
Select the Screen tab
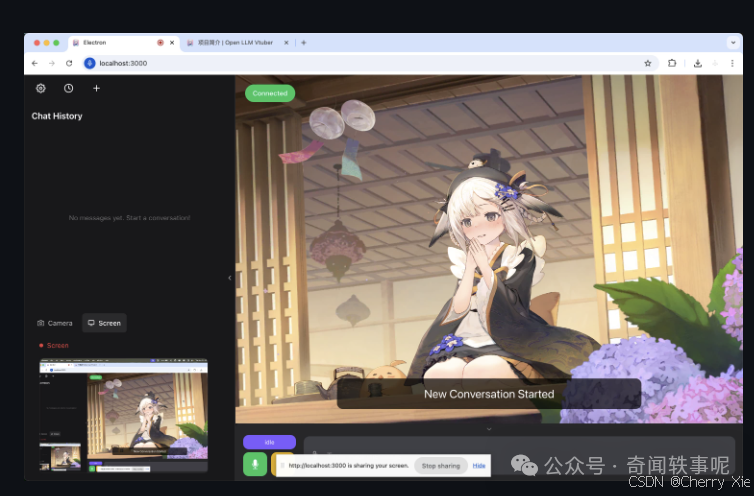[x=104, y=323]
